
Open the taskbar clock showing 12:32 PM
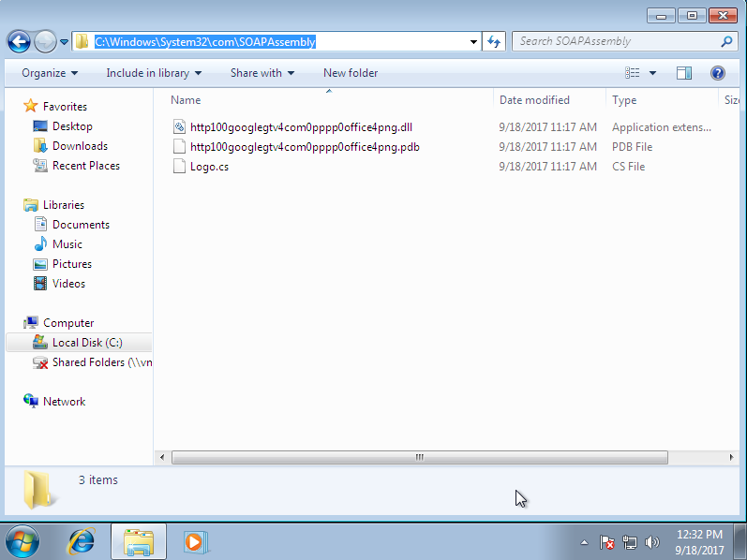(699, 542)
